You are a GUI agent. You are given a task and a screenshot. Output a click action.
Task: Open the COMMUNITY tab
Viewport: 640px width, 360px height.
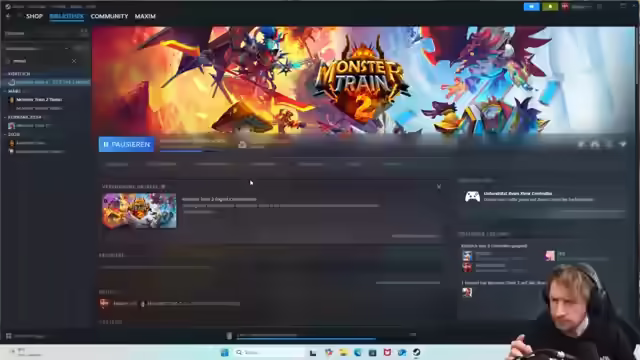109,16
